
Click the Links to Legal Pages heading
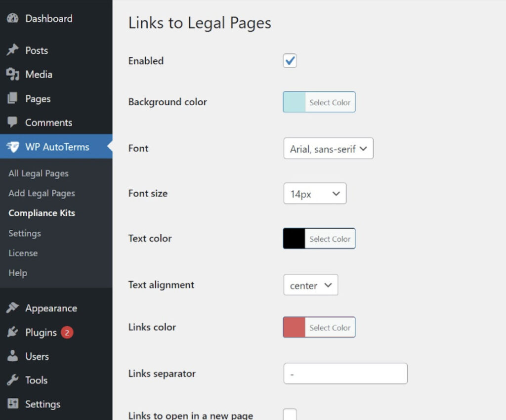pos(200,23)
